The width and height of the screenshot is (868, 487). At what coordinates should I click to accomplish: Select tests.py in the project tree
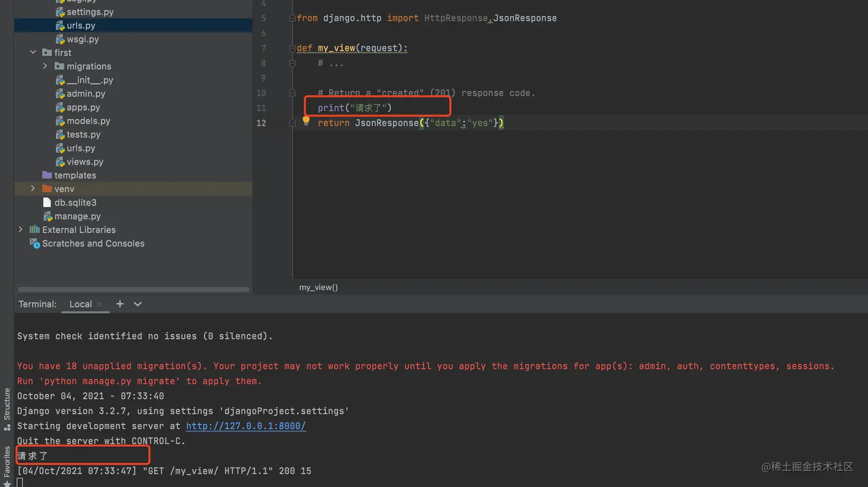(x=83, y=135)
